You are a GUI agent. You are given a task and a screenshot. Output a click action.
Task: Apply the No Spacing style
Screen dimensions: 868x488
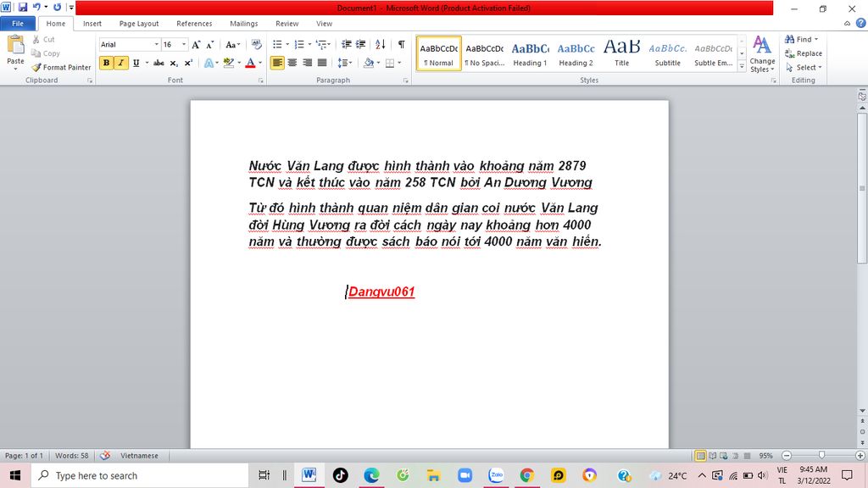pos(484,53)
